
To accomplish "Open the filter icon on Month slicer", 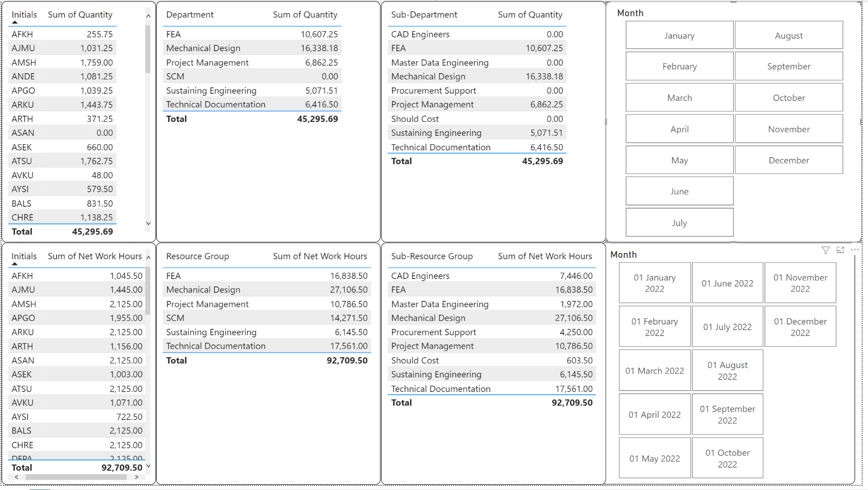I will pyautogui.click(x=825, y=250).
